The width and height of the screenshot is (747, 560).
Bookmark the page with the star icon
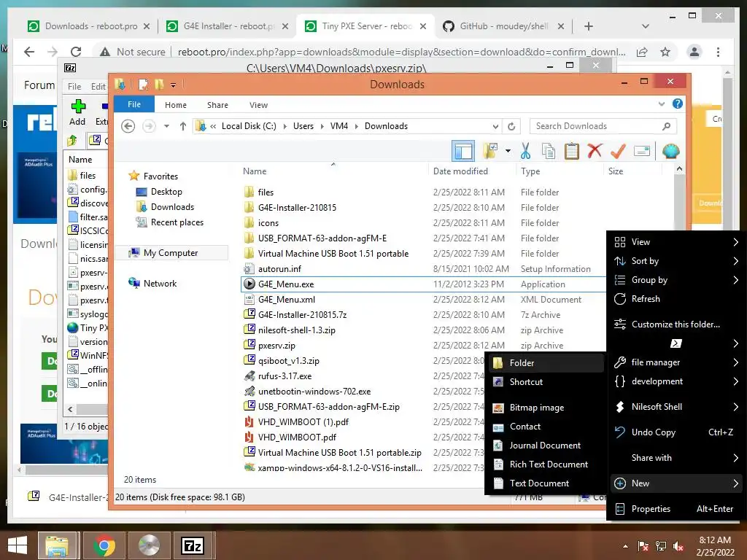[665, 52]
